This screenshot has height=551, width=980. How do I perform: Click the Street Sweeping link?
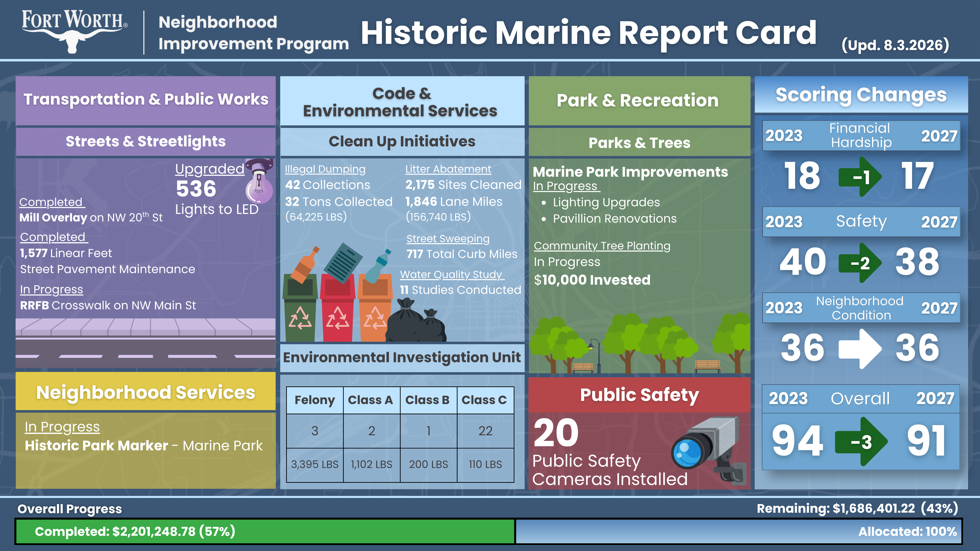tap(448, 239)
